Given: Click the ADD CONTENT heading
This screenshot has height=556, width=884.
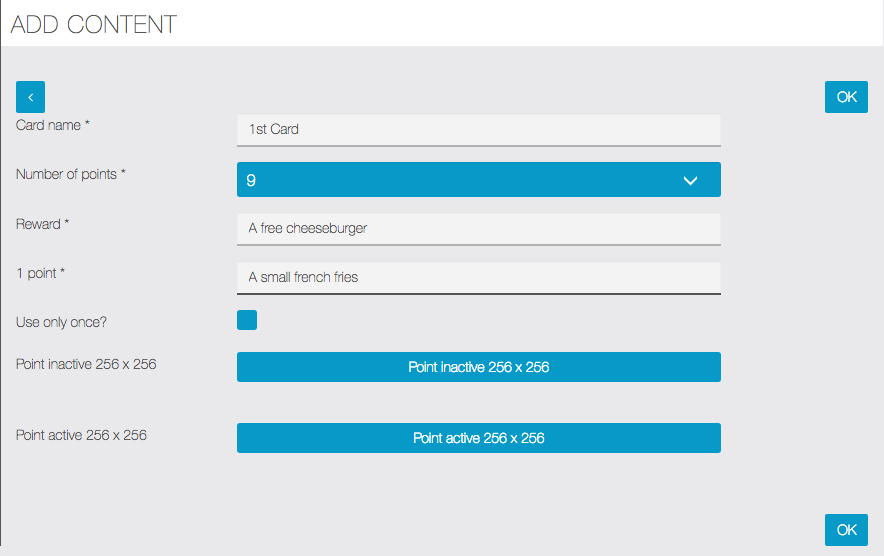Looking at the screenshot, I should 94,24.
